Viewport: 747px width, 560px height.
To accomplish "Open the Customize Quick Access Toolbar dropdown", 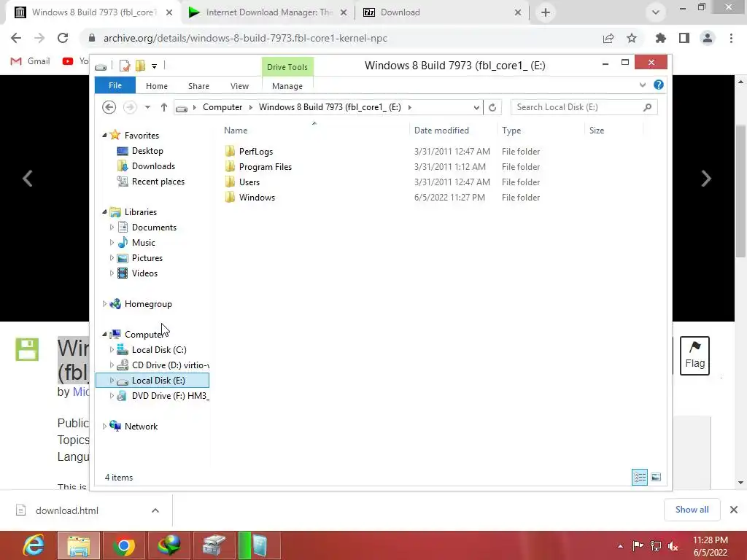I will click(x=154, y=66).
